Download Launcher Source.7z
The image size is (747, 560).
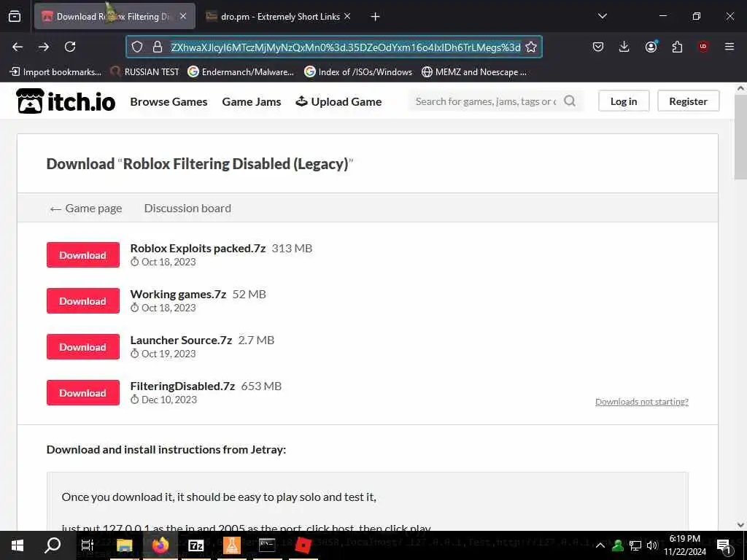(x=83, y=346)
